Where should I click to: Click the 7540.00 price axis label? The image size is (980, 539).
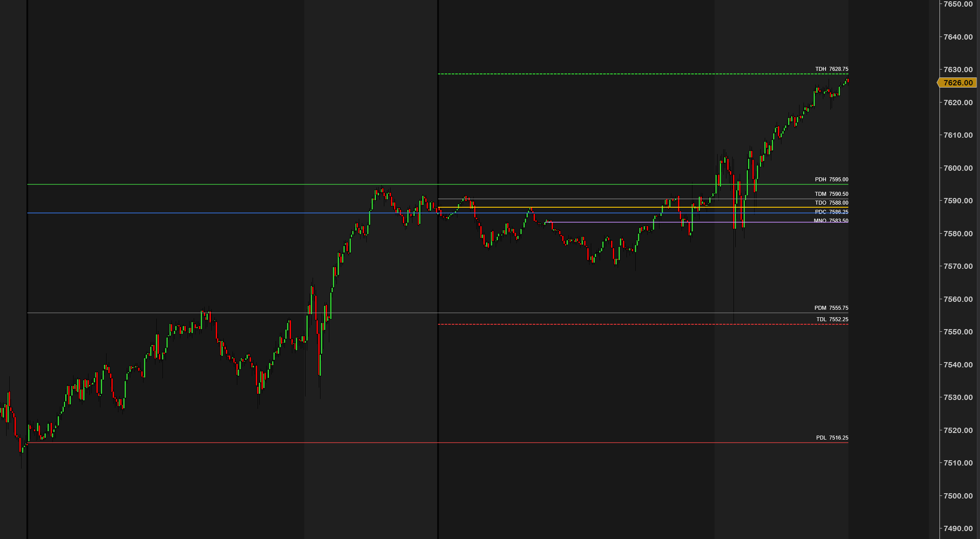tap(958, 365)
